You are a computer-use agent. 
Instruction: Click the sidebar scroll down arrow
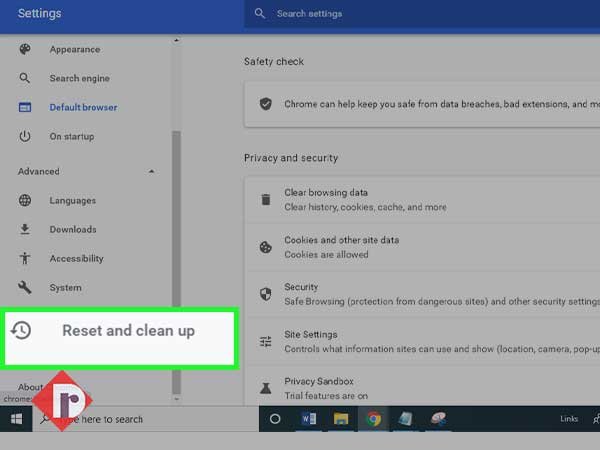176,399
